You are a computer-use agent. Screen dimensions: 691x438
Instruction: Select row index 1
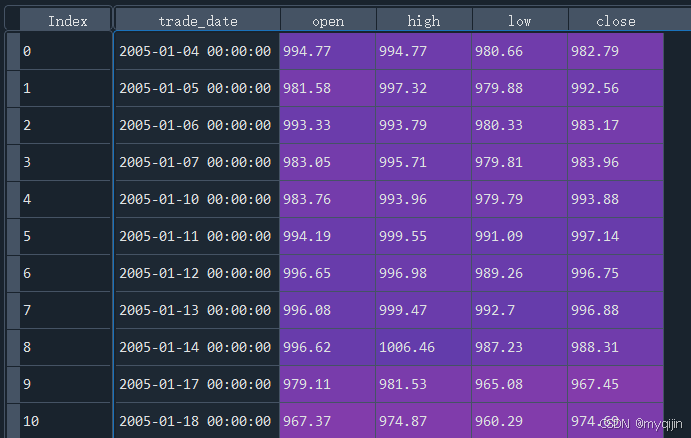click(65, 88)
